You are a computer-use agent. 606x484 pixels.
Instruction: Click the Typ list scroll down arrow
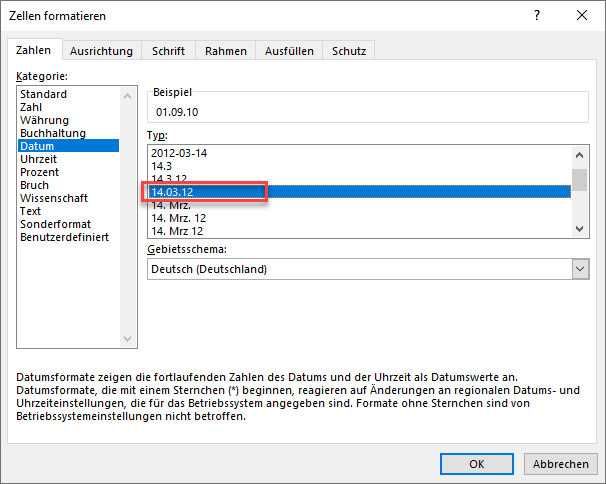(579, 228)
